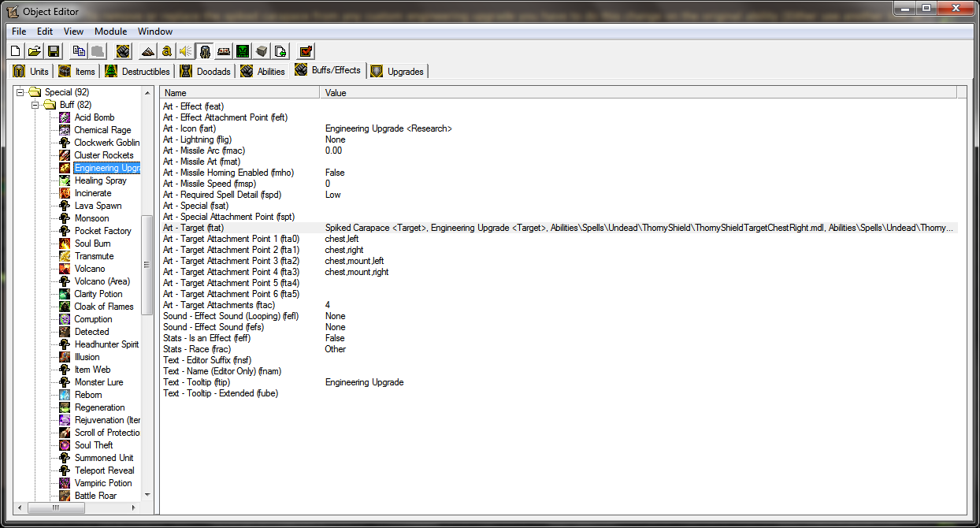Open the Import Manager toolbar icon

point(280,51)
